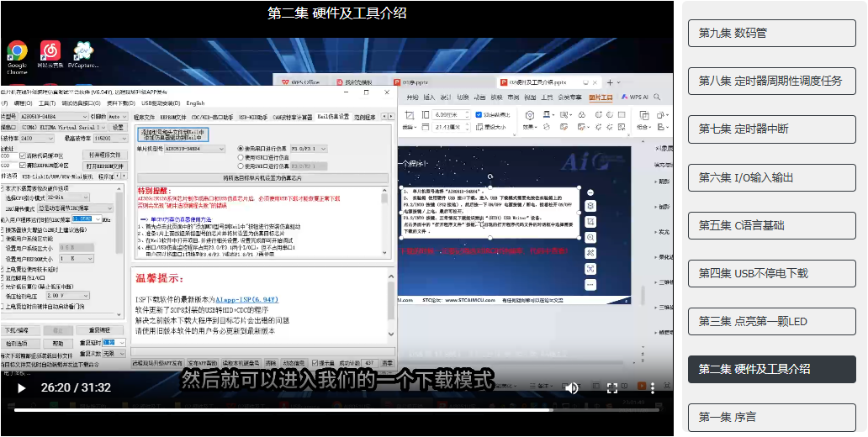Click WPS AI in WPS ribbon

click(636, 97)
